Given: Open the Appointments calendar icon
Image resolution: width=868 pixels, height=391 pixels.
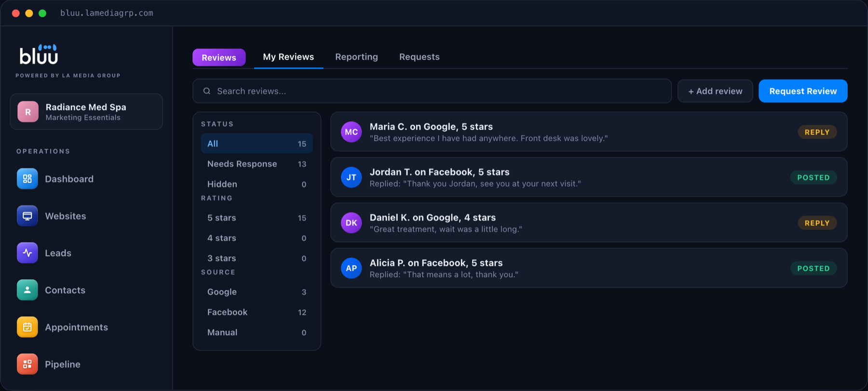Looking at the screenshot, I should [x=27, y=327].
